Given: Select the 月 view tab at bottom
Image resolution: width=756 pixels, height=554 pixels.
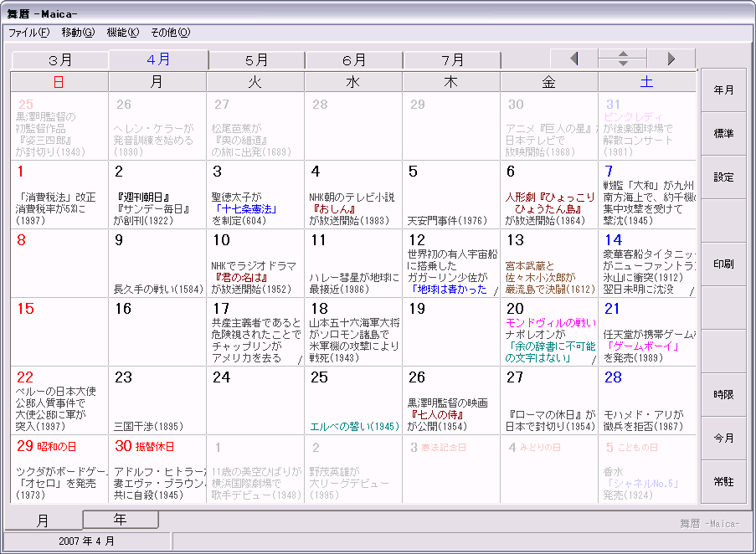Looking at the screenshot, I should click(x=43, y=521).
